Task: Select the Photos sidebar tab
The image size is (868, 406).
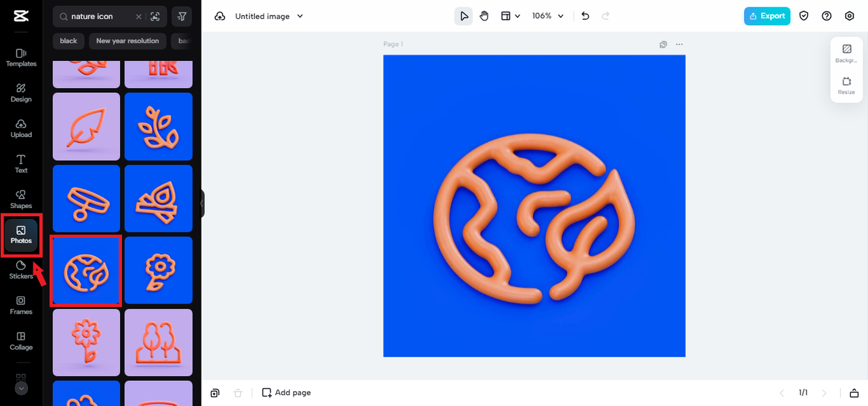Action: pyautogui.click(x=21, y=235)
